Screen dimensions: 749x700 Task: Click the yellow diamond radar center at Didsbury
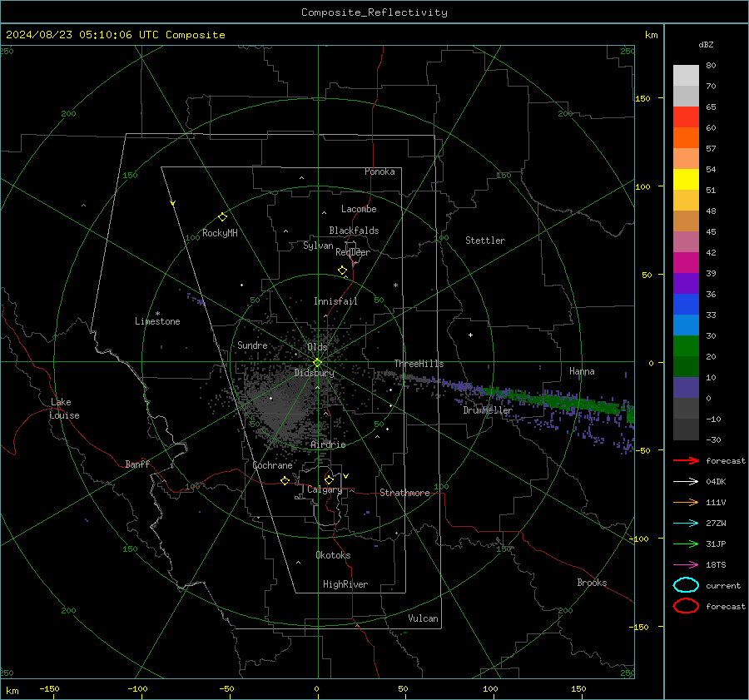click(x=317, y=363)
